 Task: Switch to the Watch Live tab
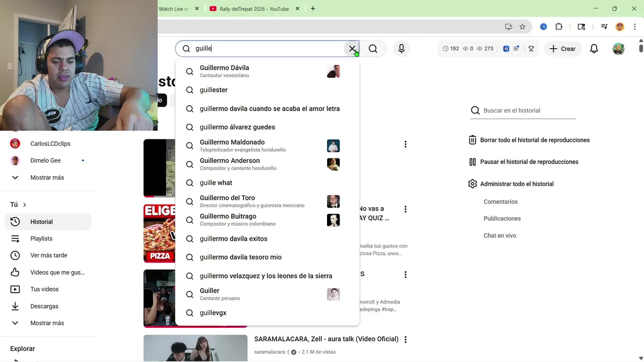[174, 9]
